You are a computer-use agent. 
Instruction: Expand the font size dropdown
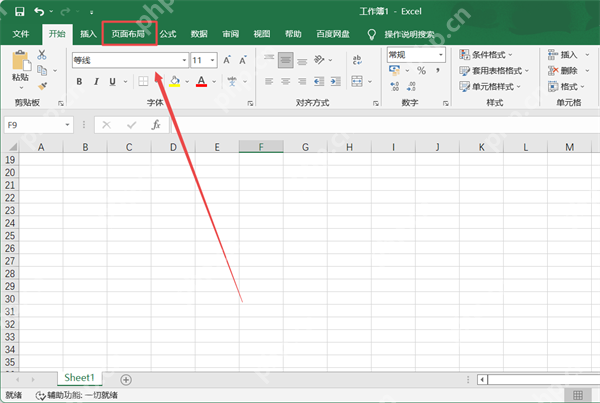(212, 60)
